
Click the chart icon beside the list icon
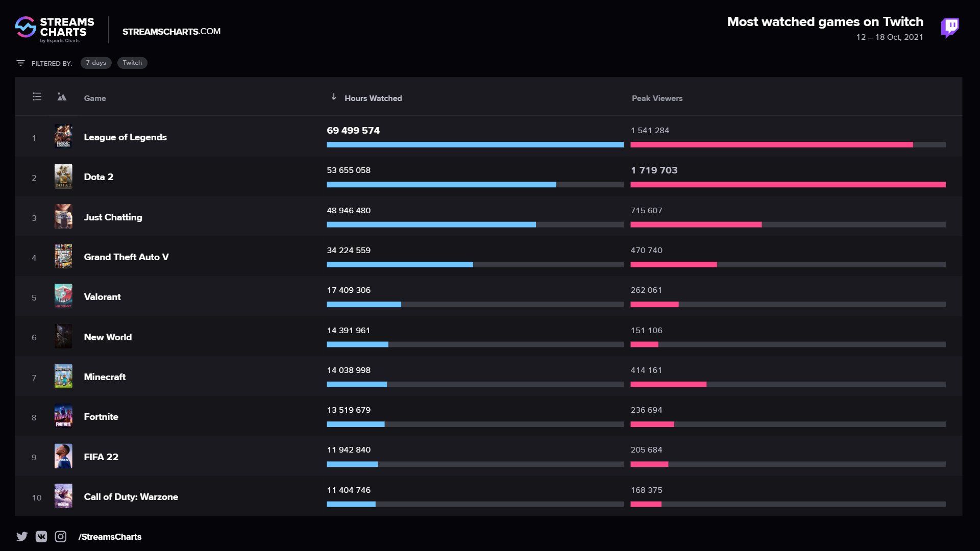61,96
